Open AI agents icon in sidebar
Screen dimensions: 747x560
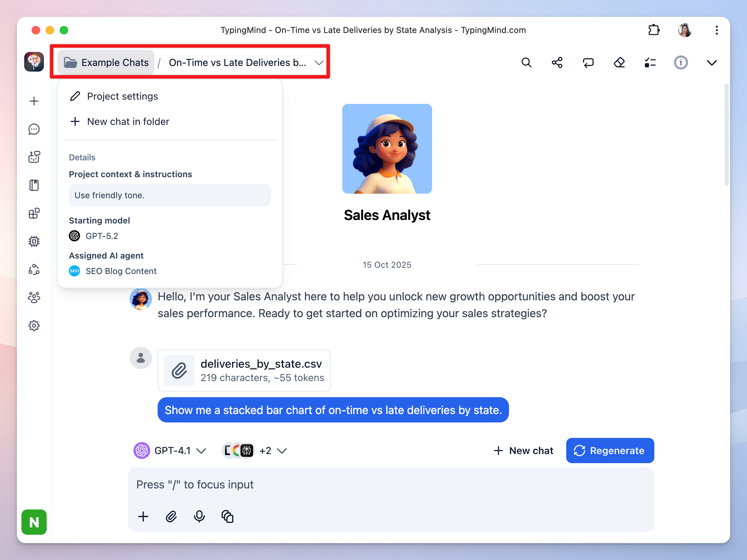34,157
